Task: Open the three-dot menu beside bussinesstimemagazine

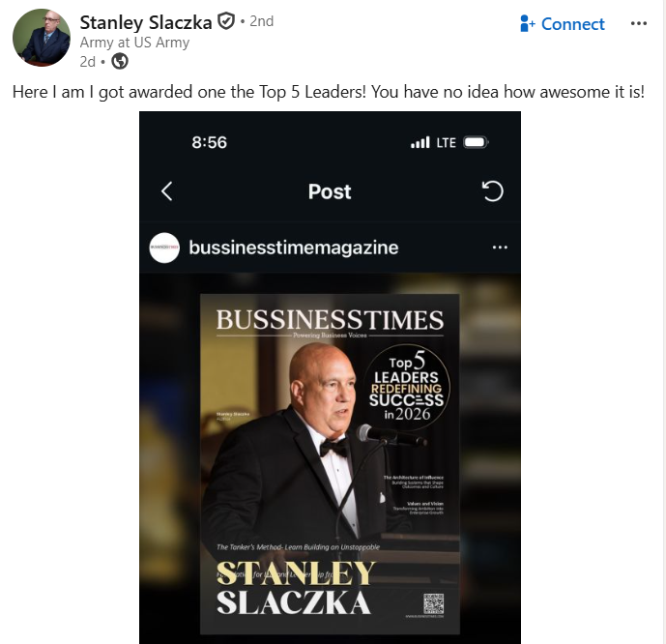Action: (x=500, y=248)
